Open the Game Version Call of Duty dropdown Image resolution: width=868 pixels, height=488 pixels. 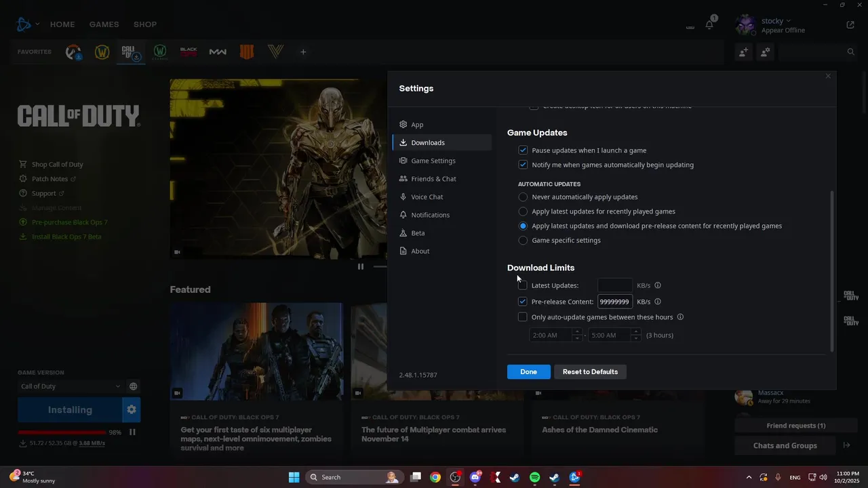click(x=71, y=386)
